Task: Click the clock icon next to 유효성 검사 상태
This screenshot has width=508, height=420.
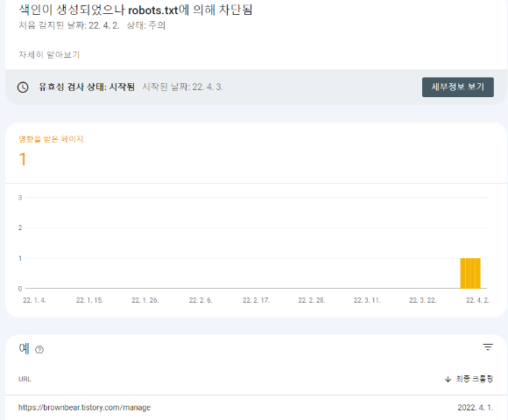Action: click(x=23, y=87)
